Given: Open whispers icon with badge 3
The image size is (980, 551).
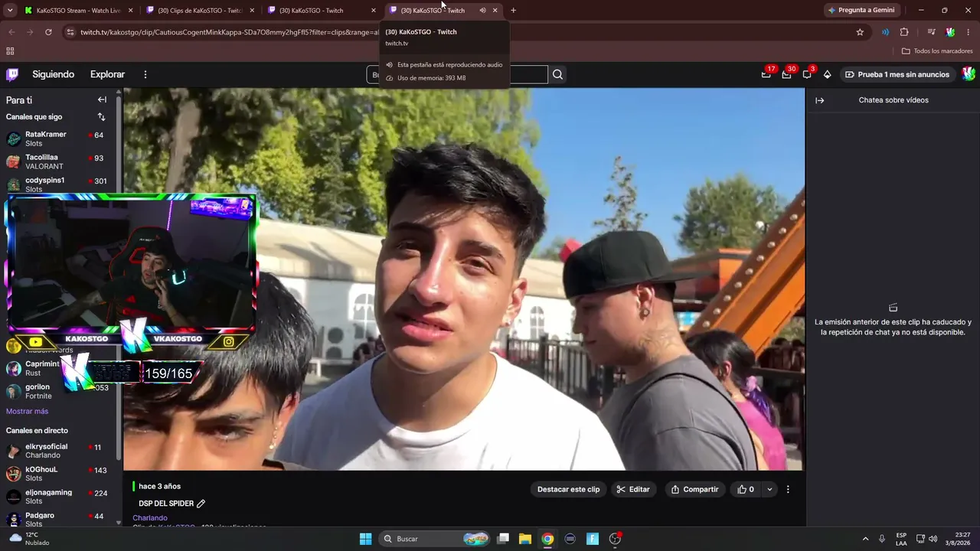Looking at the screenshot, I should coord(807,74).
